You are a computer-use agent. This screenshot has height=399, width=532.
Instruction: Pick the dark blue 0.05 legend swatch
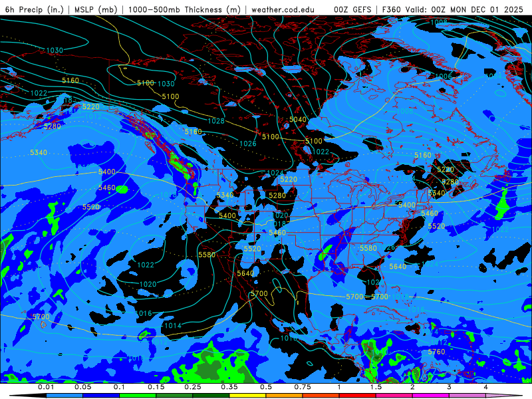coord(101,396)
